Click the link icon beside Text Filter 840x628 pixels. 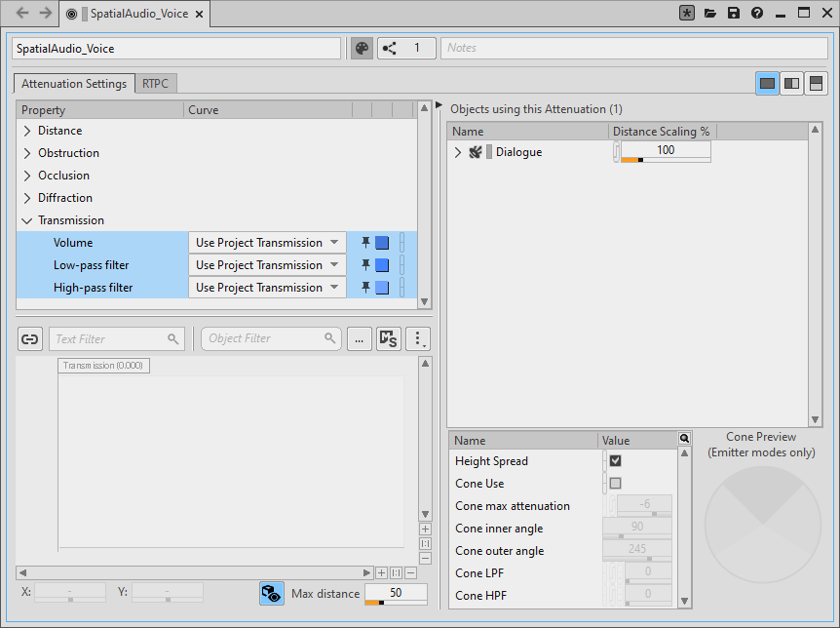[30, 339]
